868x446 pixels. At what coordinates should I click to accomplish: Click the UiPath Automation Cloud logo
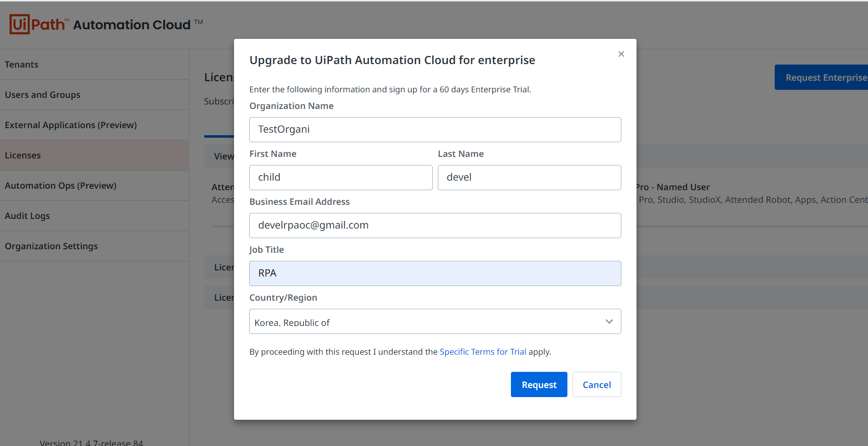(x=106, y=24)
